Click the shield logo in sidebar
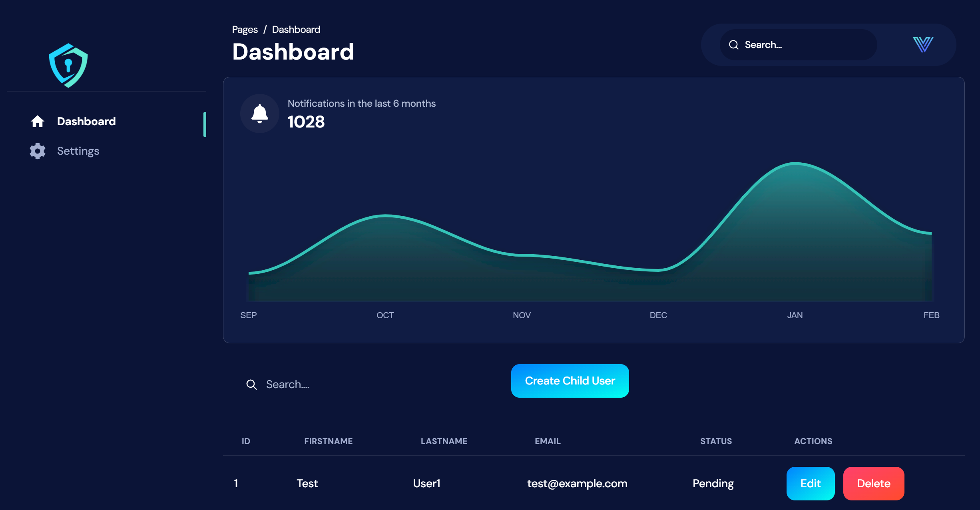The image size is (980, 510). [68, 66]
